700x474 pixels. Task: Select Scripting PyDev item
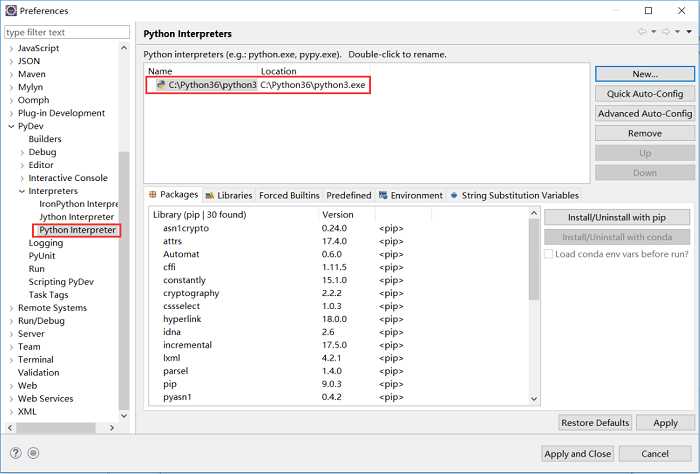click(x=61, y=282)
